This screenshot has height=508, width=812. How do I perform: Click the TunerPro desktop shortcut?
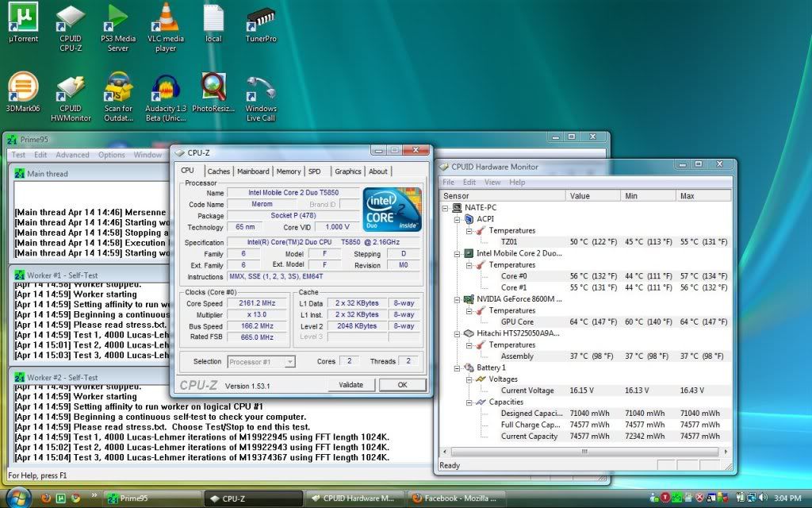coord(261,23)
